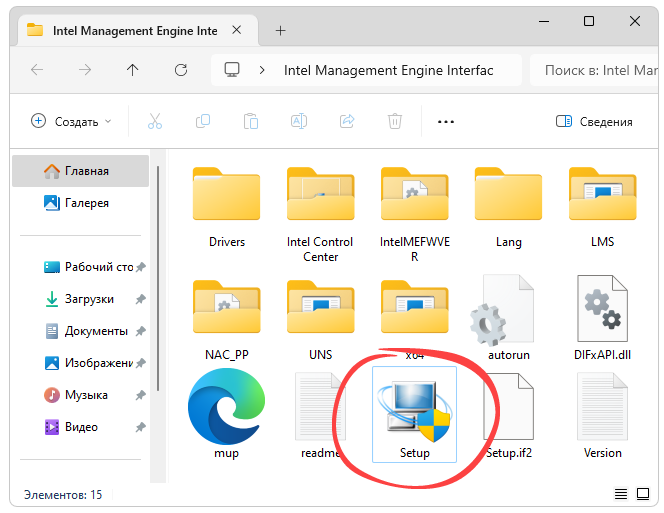Click the Rename icon
This screenshot has width=664, height=513.
(299, 122)
